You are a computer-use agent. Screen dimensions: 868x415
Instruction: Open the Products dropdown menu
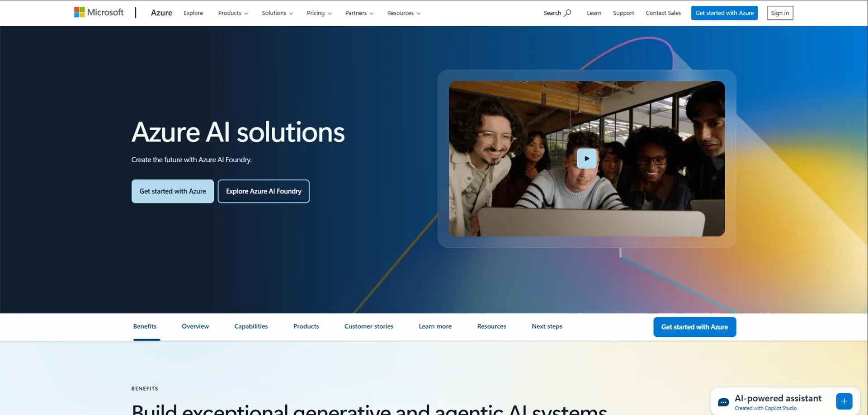(233, 13)
